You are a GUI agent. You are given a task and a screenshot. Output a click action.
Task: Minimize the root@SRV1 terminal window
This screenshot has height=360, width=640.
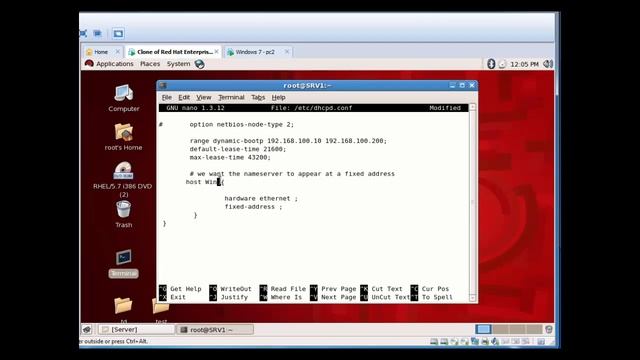[x=452, y=85]
